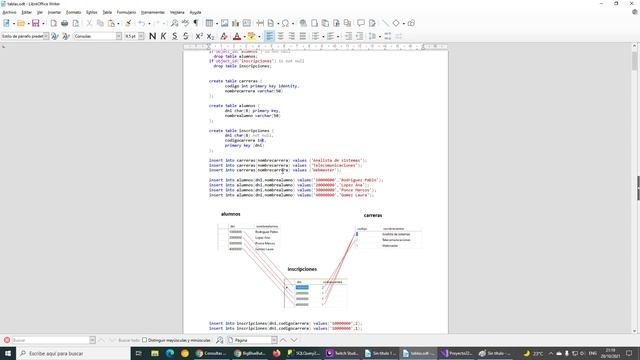Click the Subscript X₂ icon

210,36
